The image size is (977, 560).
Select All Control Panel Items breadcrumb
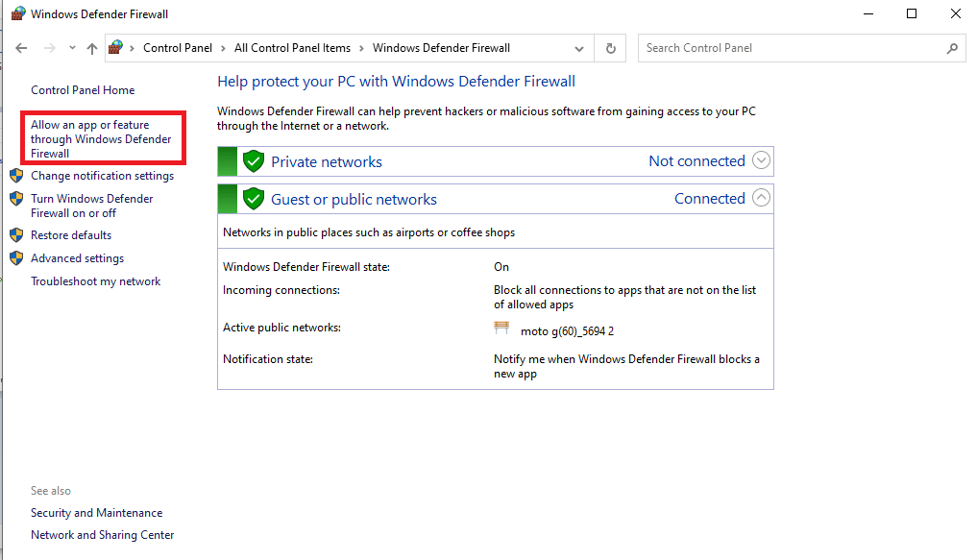[292, 48]
